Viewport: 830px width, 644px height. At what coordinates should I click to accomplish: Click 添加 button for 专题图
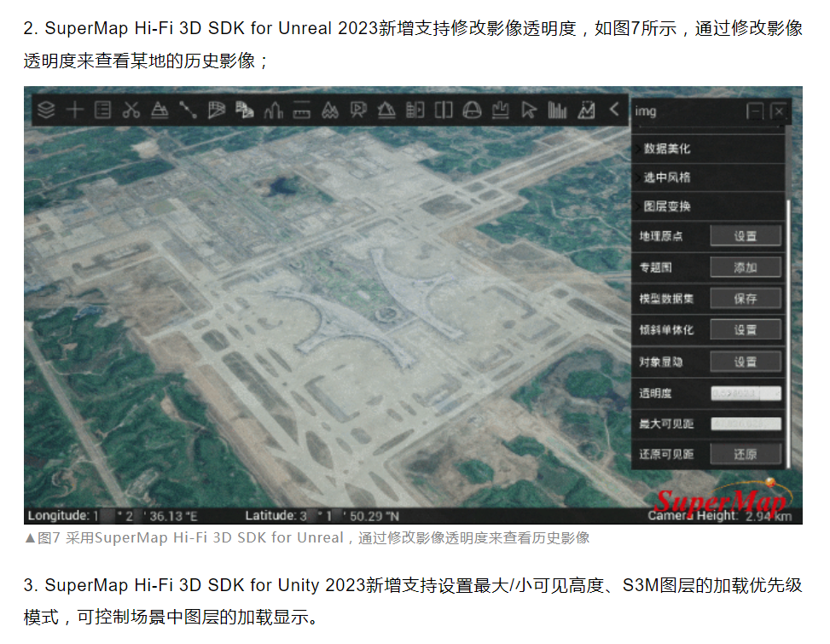[x=746, y=268]
